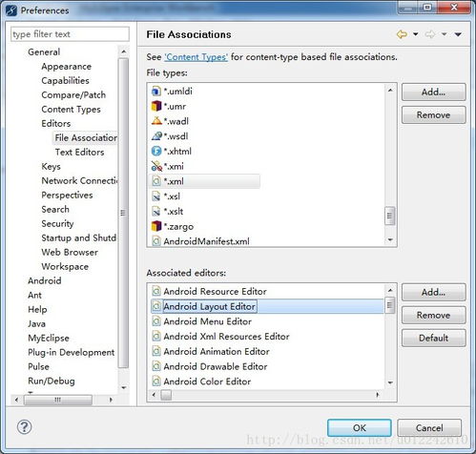Open Appearance preferences
The width and height of the screenshot is (476, 454).
(66, 66)
